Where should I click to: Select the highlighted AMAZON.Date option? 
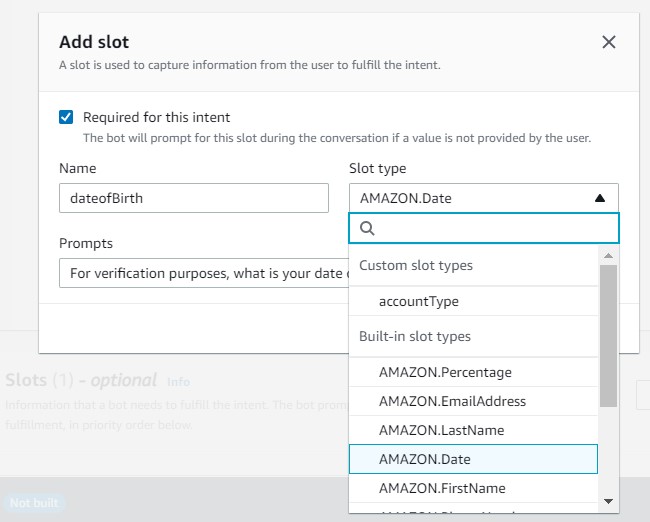pyautogui.click(x=473, y=459)
